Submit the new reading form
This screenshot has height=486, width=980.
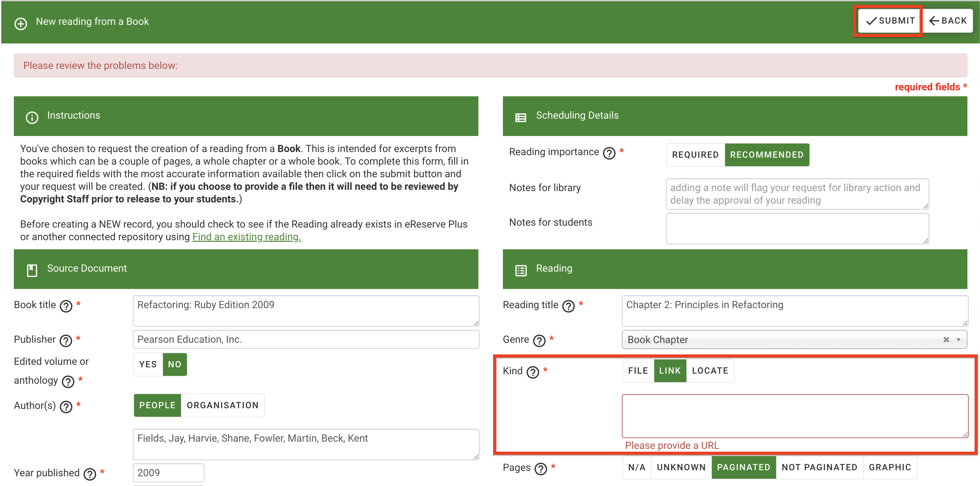[889, 21]
